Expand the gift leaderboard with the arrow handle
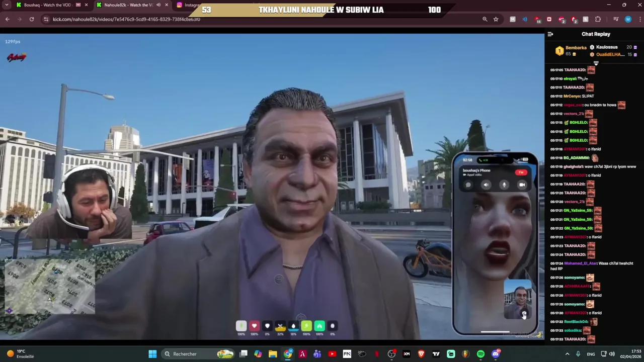This screenshot has width=644, height=362. (x=596, y=63)
